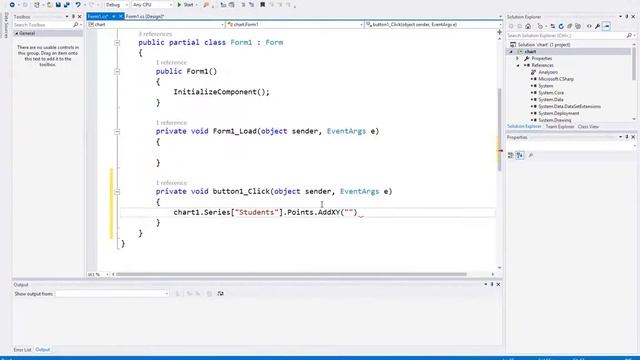
Task: Collapse the chart project node
Action: tap(511, 52)
